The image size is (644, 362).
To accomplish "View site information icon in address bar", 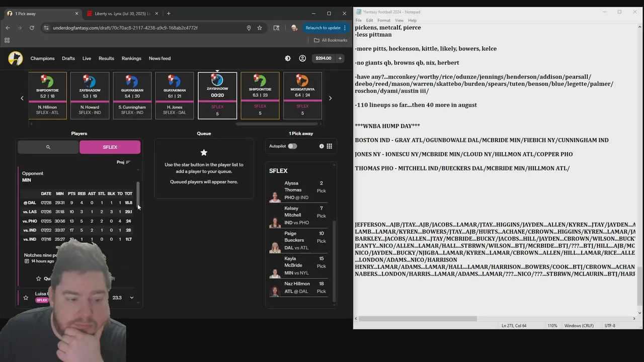I will (x=46, y=28).
